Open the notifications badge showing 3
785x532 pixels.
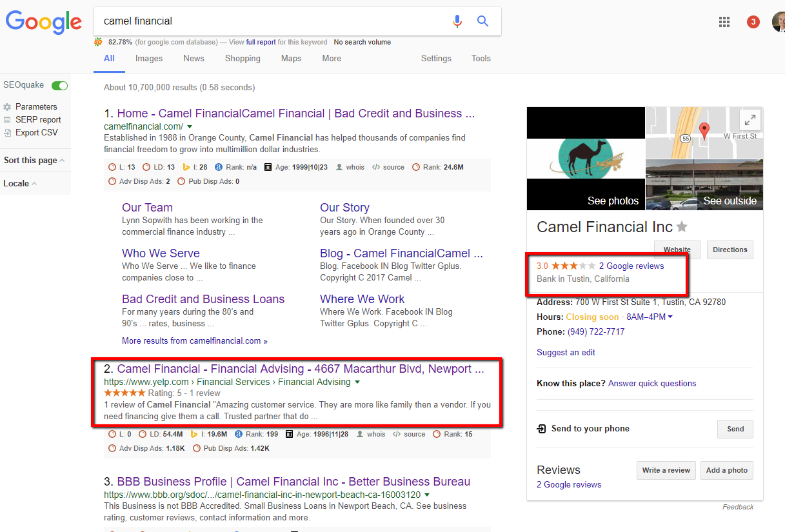point(753,22)
